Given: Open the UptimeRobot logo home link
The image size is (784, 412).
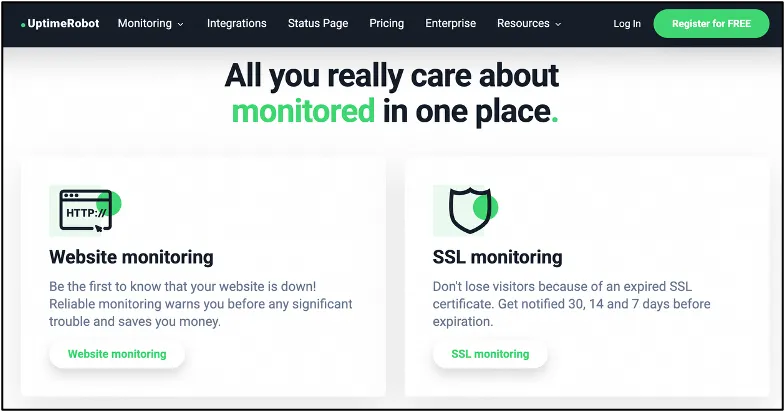Looking at the screenshot, I should (x=60, y=24).
